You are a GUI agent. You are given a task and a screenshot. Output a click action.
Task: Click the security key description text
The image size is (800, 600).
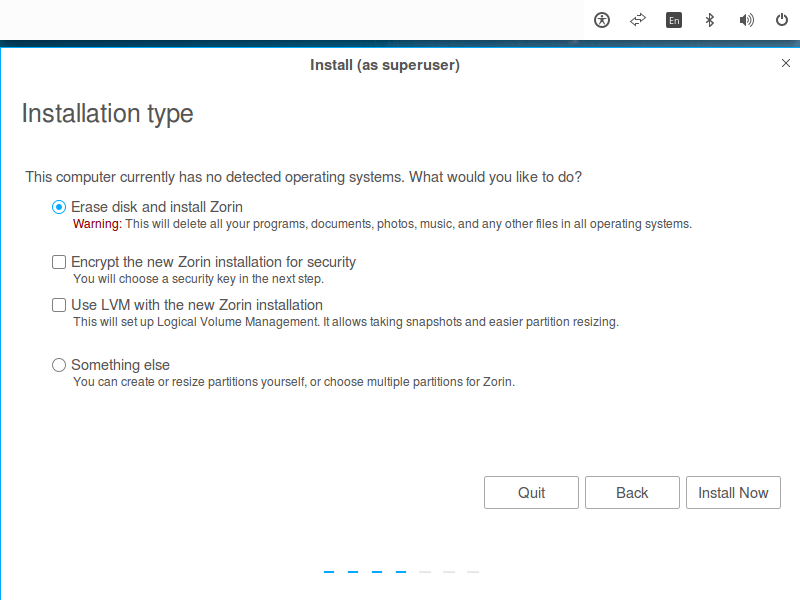pyautogui.click(x=198, y=279)
